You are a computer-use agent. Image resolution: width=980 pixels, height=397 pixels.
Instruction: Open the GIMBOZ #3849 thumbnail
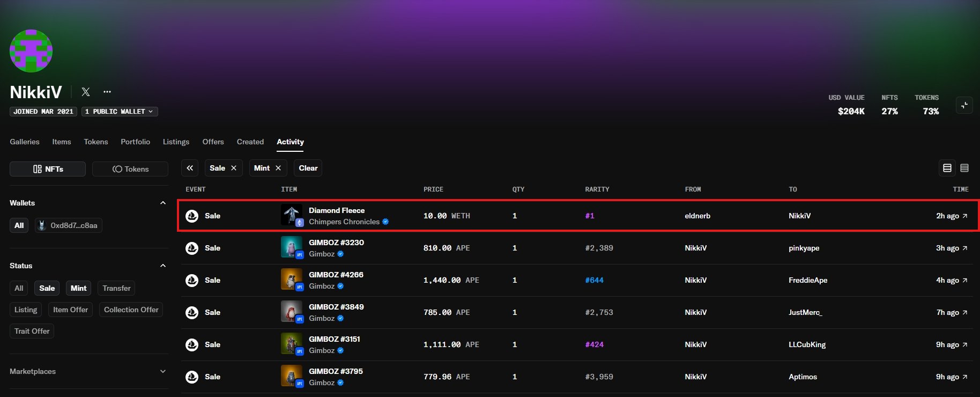coord(292,312)
